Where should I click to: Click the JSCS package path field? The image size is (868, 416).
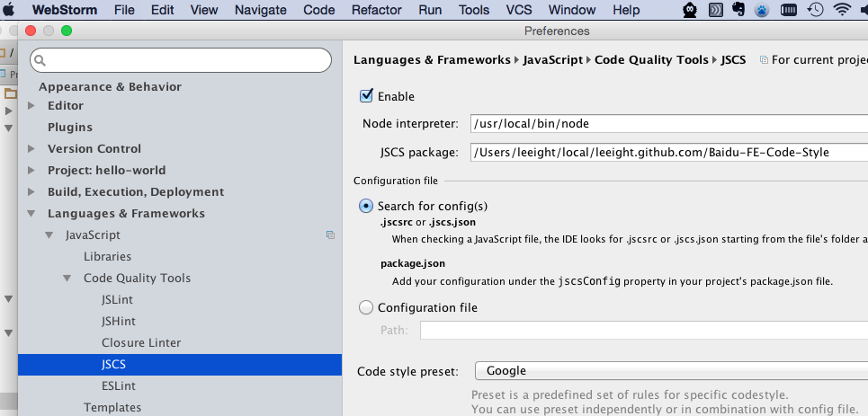667,153
